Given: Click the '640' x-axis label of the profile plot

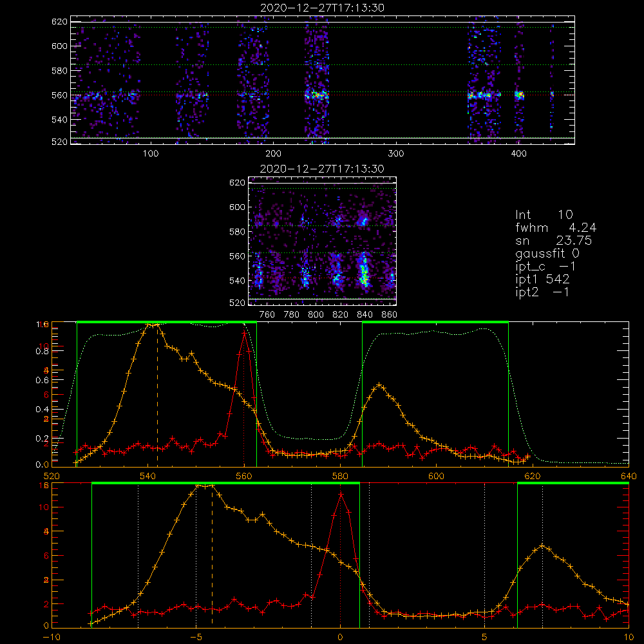Looking at the screenshot, I should pos(629,476).
